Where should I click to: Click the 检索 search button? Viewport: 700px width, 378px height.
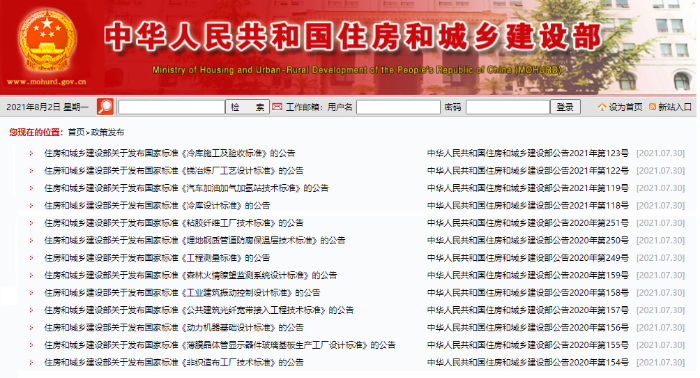(247, 107)
